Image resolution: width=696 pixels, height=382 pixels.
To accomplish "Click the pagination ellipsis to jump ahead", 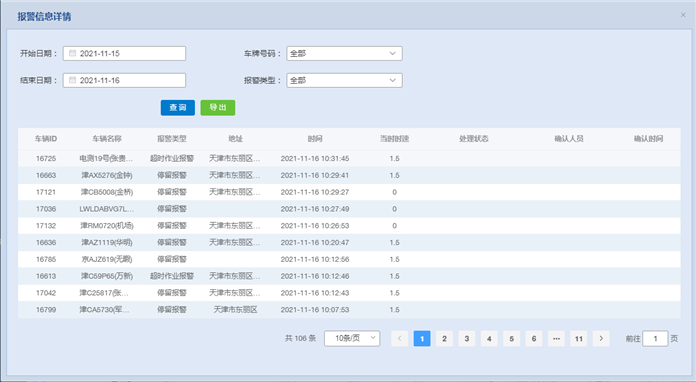I will pos(556,339).
